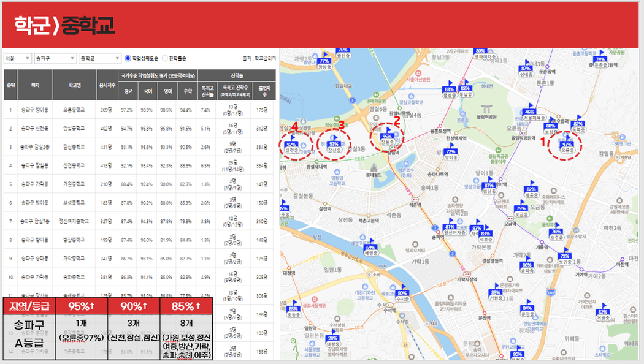Click the SK엔크린 gas station icon
This screenshot has width=644, height=364.
pos(623,137)
